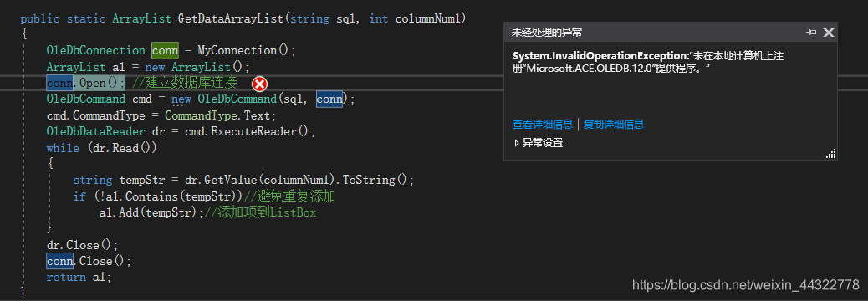Image resolution: width=868 pixels, height=301 pixels.
Task: Click the tempStr variable declaration
Action: (145, 181)
